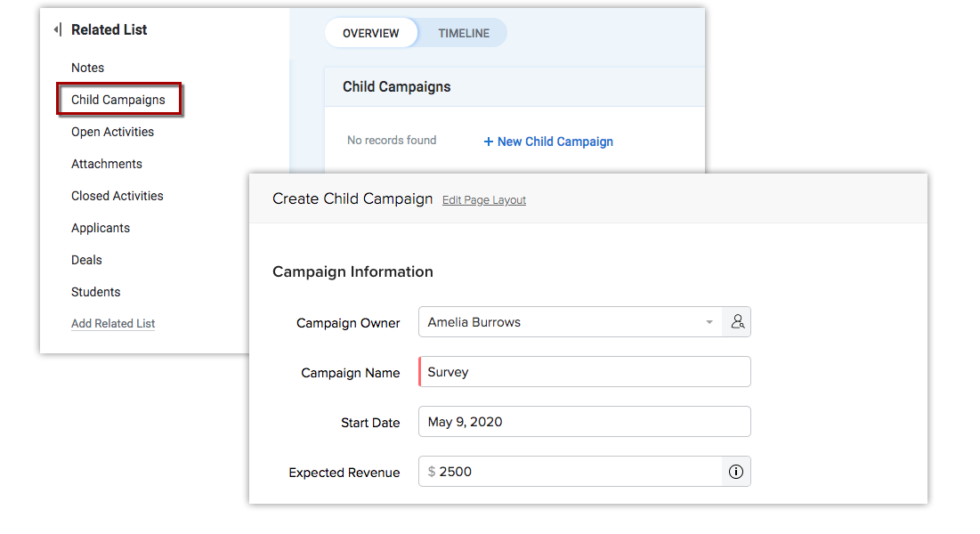Open the Edit Page Layout link
This screenshot has width=980, height=534.
484,200
